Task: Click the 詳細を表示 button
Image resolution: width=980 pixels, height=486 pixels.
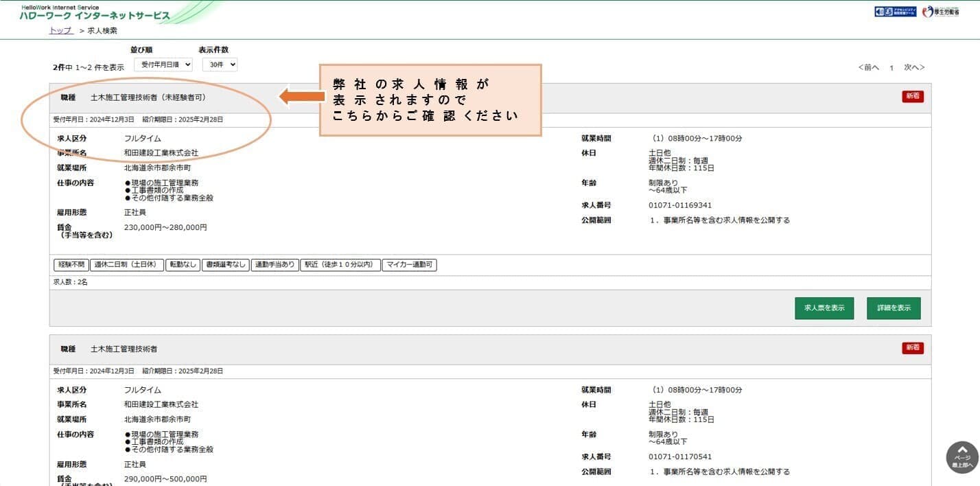Action: 894,308
